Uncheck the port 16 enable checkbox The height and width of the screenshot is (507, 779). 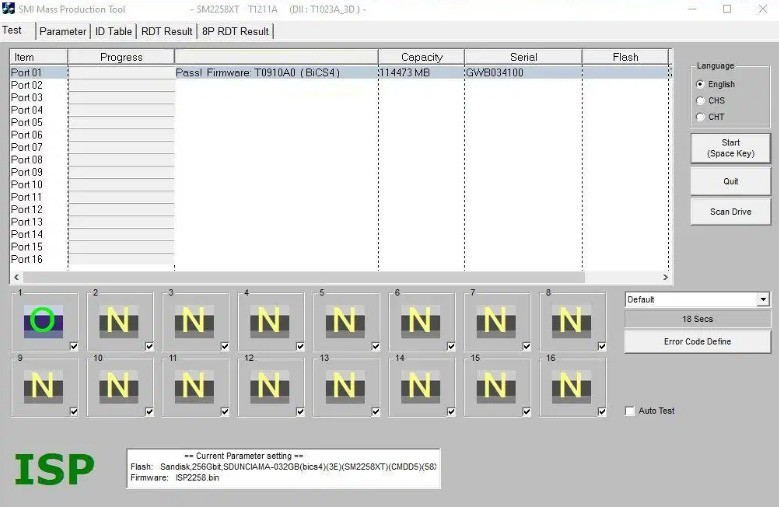[x=602, y=412]
